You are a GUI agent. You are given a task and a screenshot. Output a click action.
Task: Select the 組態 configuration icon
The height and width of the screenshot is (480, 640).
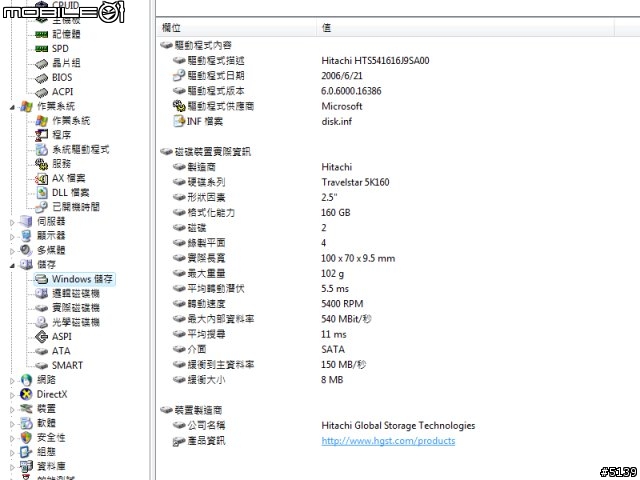point(26,452)
